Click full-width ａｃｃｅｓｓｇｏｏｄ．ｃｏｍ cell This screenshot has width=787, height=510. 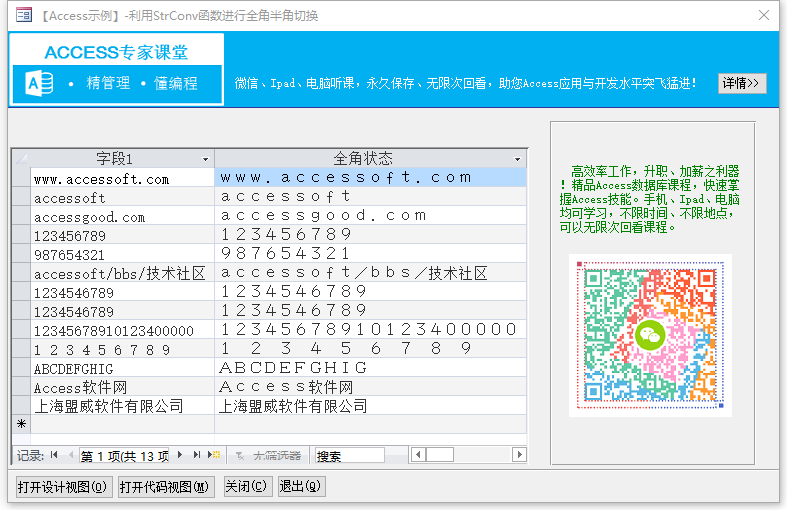370,216
